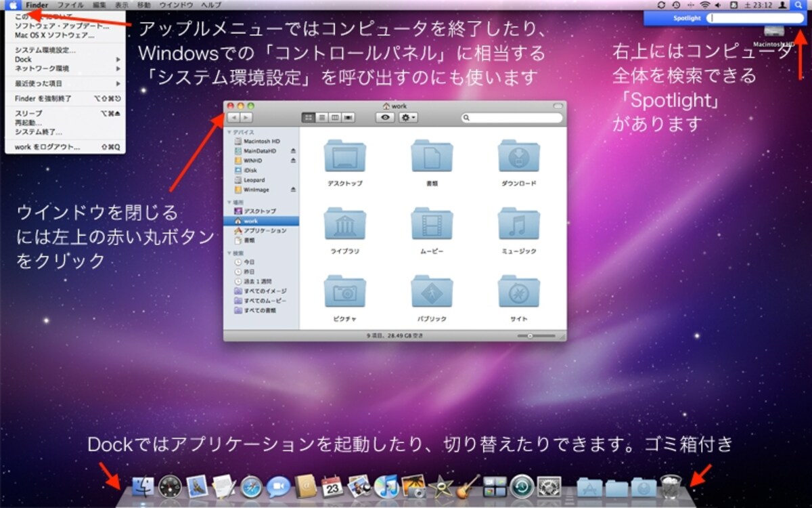Open iTunes music disc icon in Dock
This screenshot has height=508, width=812.
(386, 487)
